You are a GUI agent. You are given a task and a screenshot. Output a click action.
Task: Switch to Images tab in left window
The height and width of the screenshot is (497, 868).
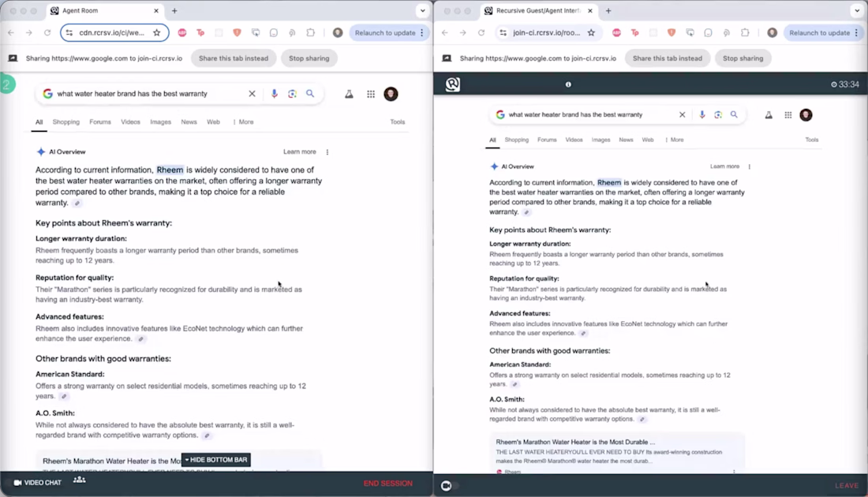(160, 121)
